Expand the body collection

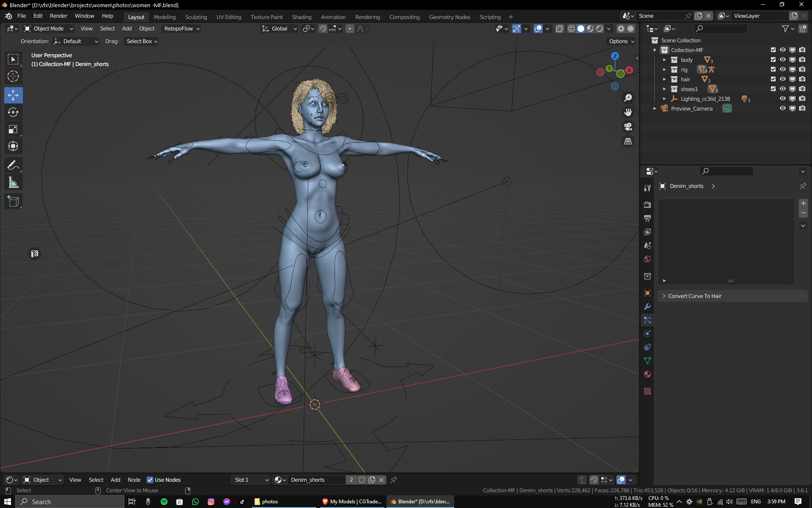coord(664,60)
